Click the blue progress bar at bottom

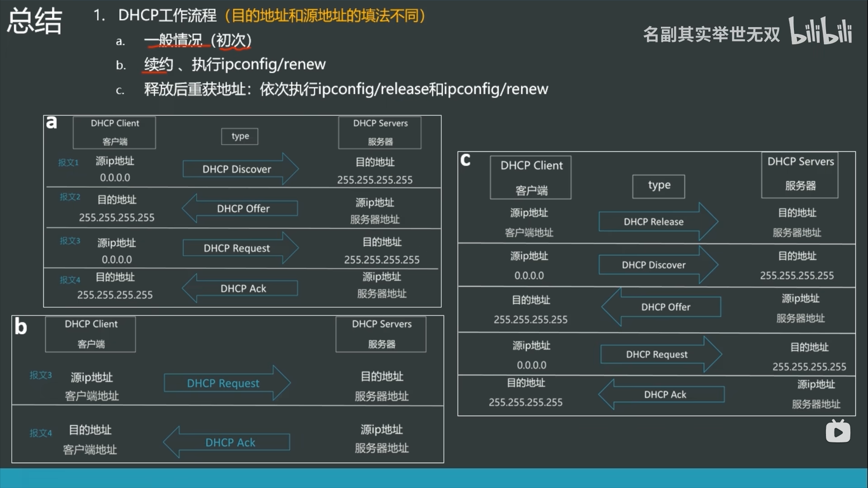tap(434, 478)
